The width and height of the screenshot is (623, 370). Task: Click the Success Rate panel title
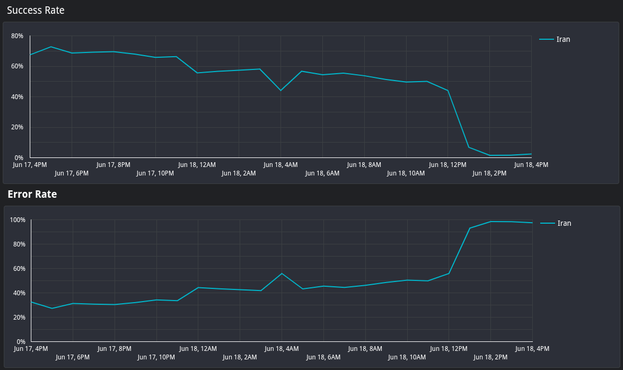[x=35, y=10]
